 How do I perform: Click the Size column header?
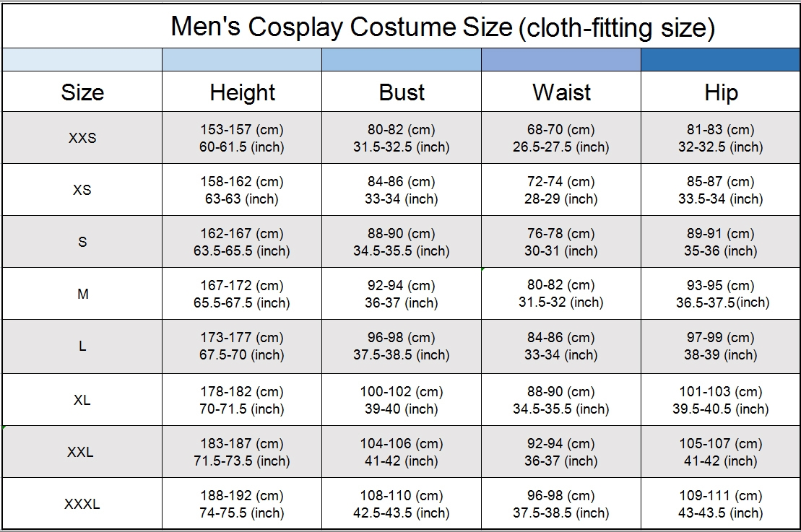point(82,92)
